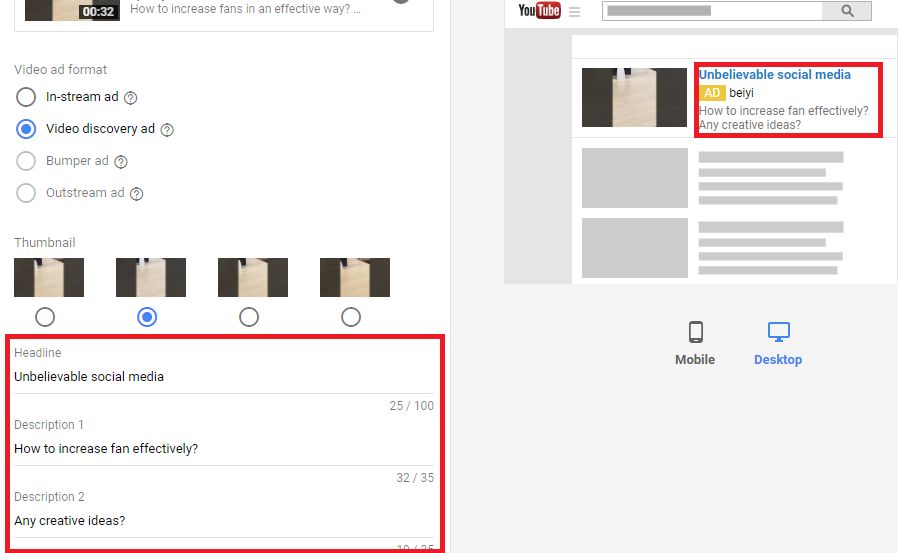898x553 pixels.
Task: Click the Description 2 input field
Action: tap(224, 521)
